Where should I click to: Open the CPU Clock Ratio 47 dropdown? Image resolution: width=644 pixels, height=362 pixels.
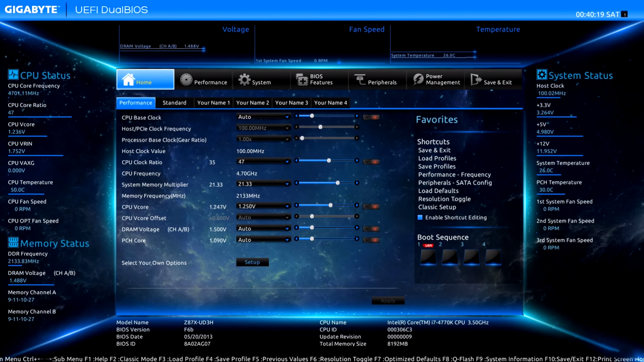(264, 161)
